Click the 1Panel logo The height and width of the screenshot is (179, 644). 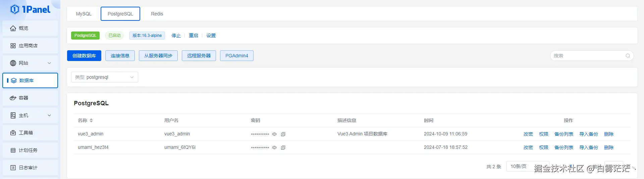30,9
